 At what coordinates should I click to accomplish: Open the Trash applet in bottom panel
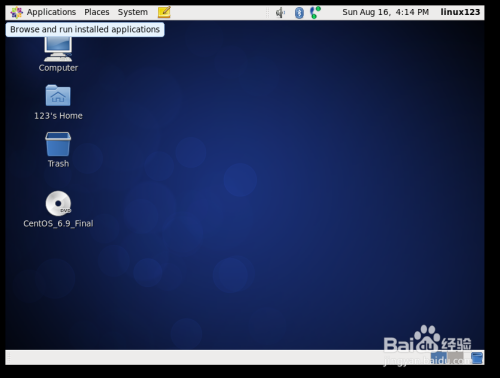(x=477, y=358)
